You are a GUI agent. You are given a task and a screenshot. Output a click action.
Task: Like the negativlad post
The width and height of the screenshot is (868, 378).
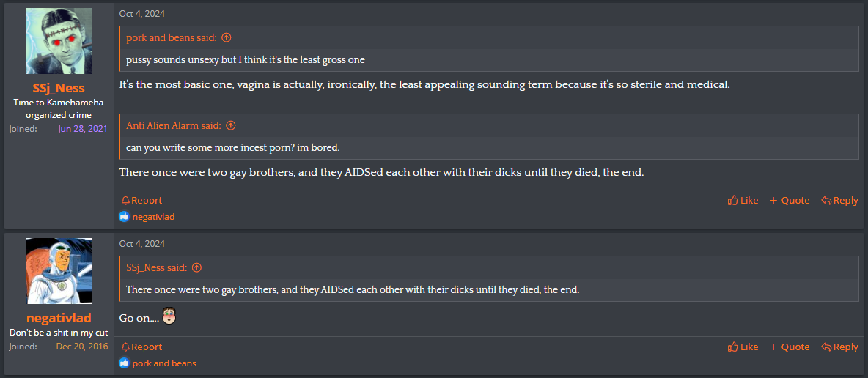point(743,347)
